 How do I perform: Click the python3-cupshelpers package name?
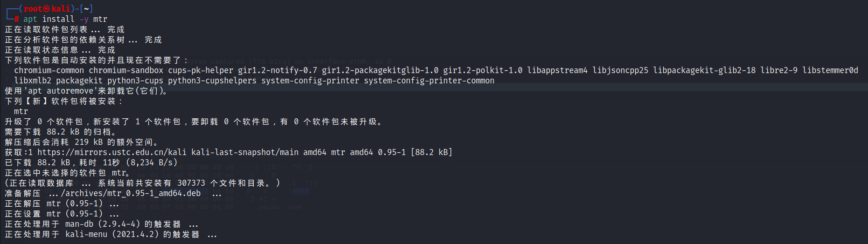click(x=212, y=81)
